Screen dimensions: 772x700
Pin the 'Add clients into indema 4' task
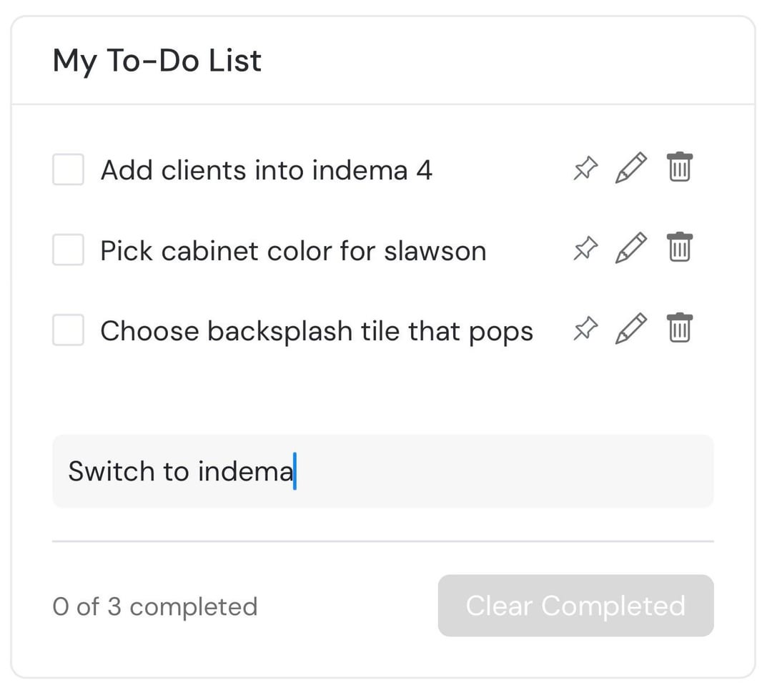click(585, 169)
